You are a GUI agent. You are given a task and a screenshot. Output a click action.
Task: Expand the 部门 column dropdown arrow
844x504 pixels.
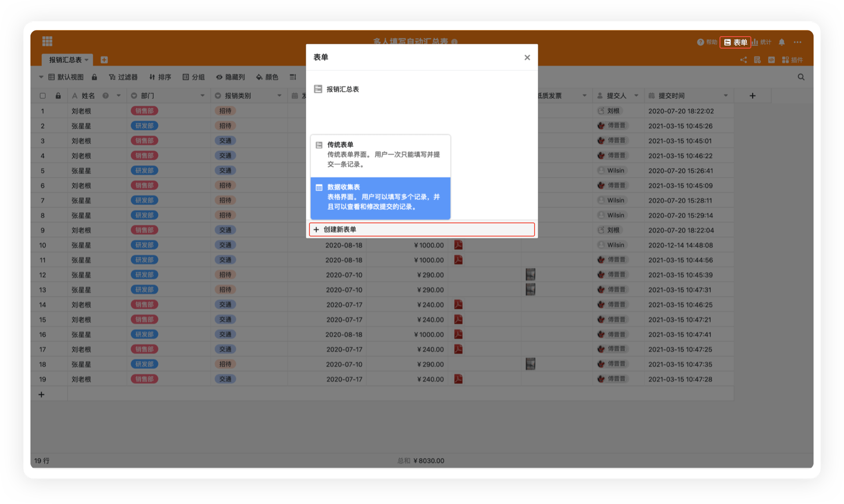203,96
